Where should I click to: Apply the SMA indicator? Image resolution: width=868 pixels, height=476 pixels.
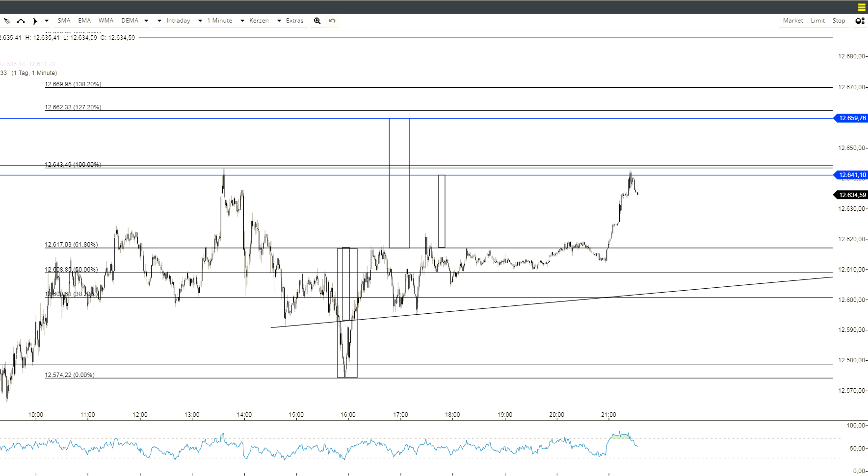pos(64,21)
